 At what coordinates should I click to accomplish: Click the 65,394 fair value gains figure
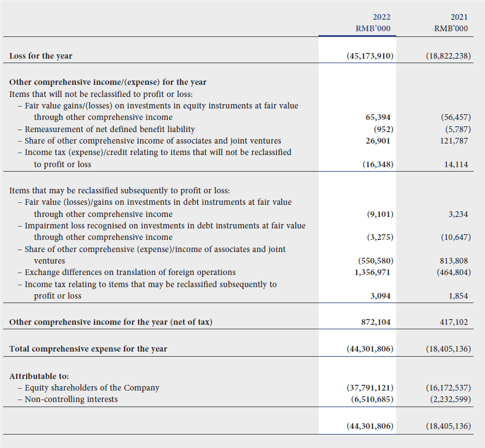pyautogui.click(x=378, y=117)
